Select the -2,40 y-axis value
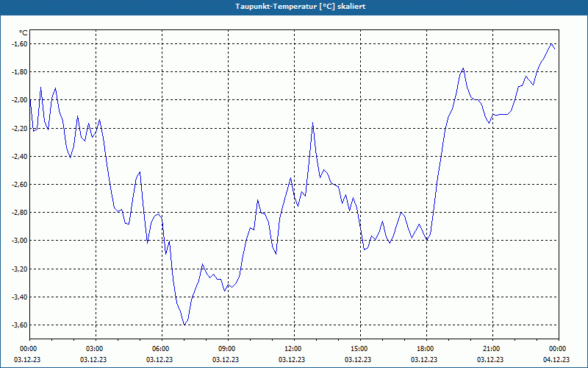Image resolution: width=588 pixels, height=368 pixels. pyautogui.click(x=21, y=156)
